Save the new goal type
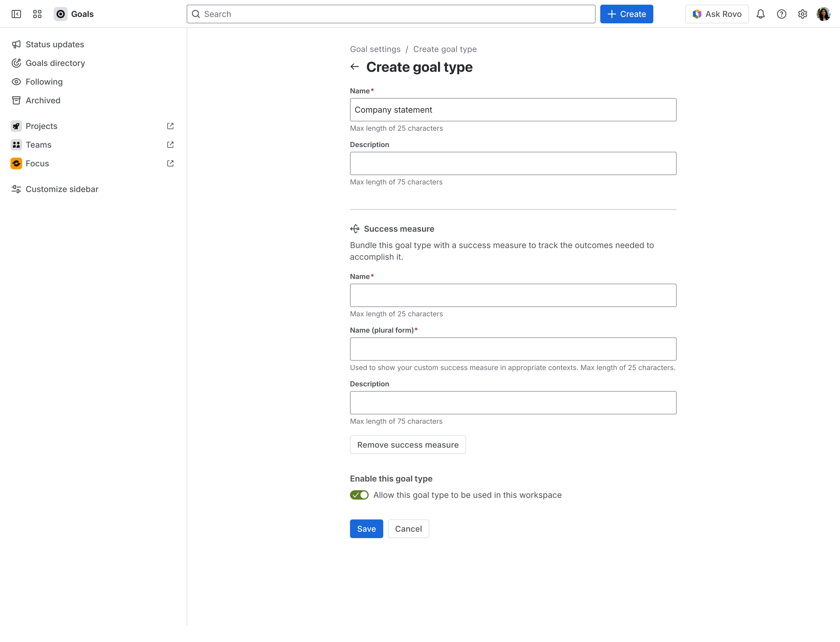840x642 pixels. [x=366, y=528]
